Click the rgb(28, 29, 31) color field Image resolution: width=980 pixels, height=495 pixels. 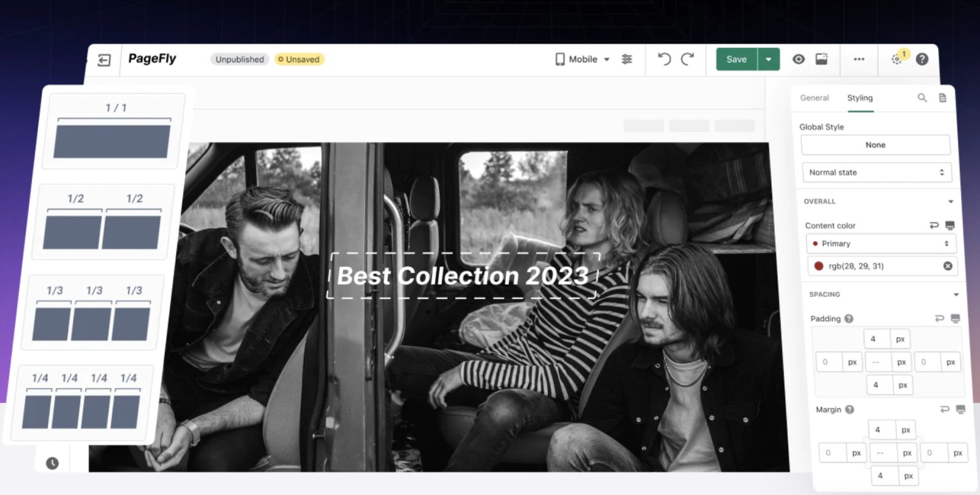[x=882, y=266]
